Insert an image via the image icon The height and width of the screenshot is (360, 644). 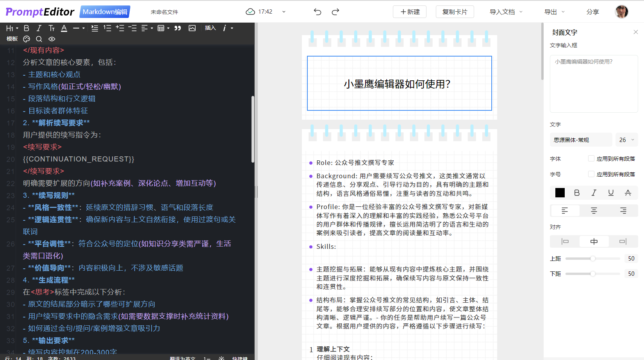[x=192, y=28]
